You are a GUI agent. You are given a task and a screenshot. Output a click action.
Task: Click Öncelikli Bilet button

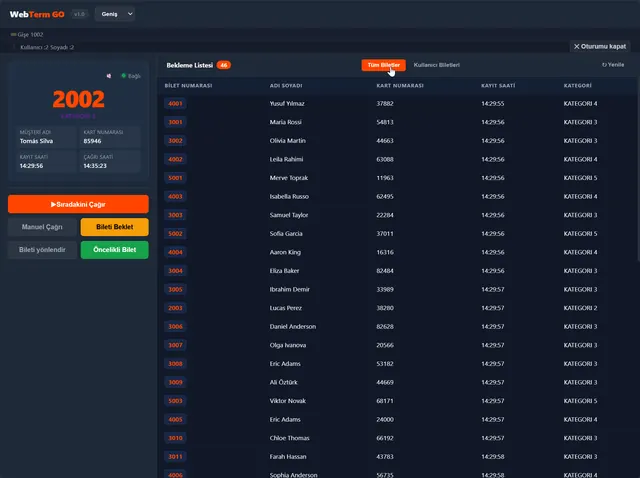coord(115,250)
